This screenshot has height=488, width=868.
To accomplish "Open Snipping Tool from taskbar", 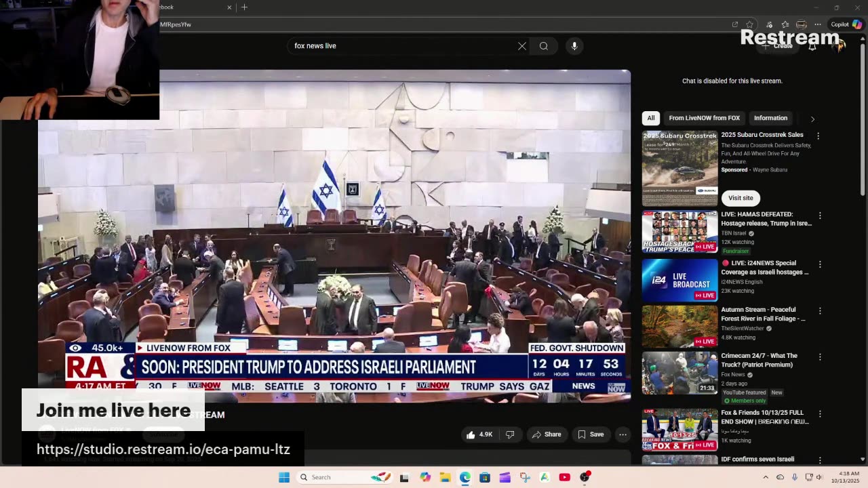I will point(525,477).
